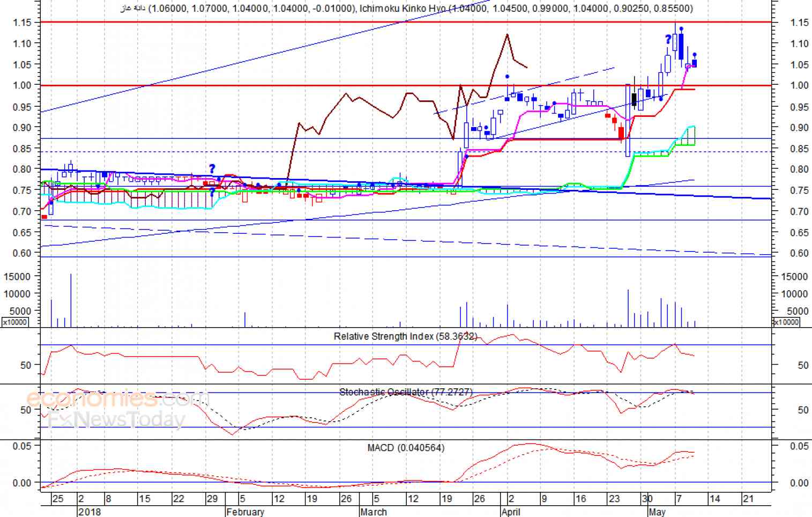Click the 14 date tick in May
Image resolution: width=812 pixels, height=517 pixels.
click(714, 499)
